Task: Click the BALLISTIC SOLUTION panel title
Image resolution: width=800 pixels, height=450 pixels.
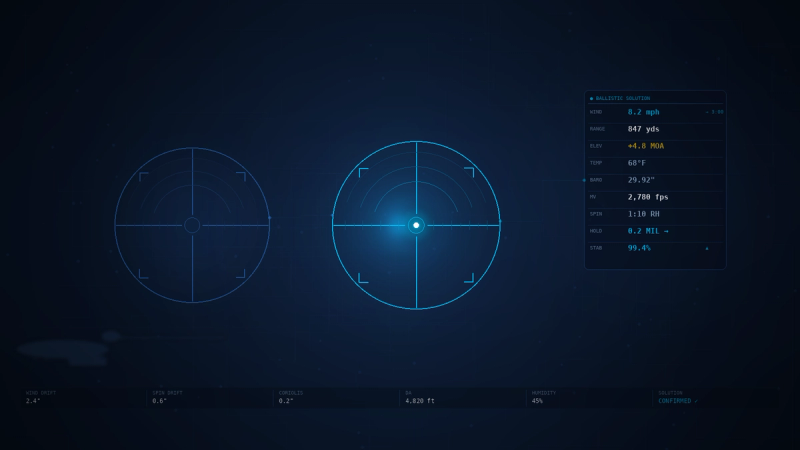Action: click(x=623, y=98)
